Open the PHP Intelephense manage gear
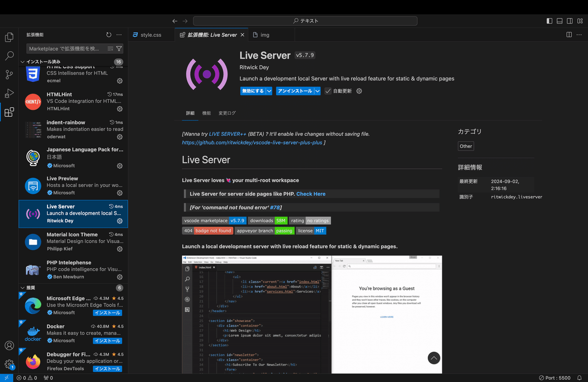The image size is (588, 382). [x=120, y=277]
